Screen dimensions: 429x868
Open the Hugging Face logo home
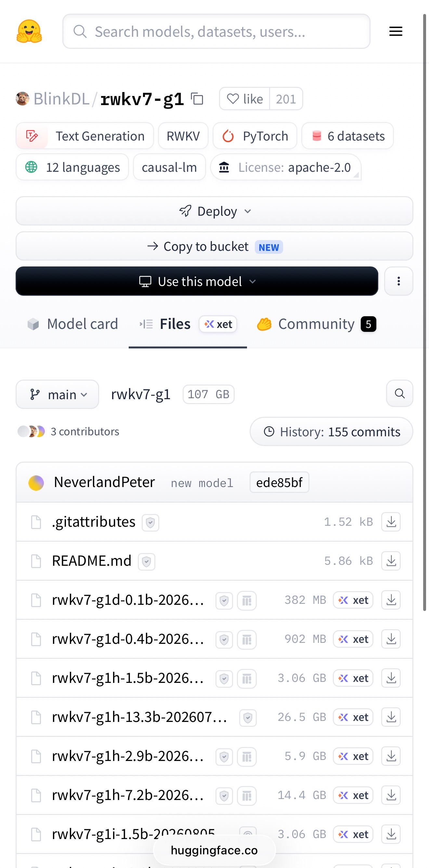tap(29, 31)
